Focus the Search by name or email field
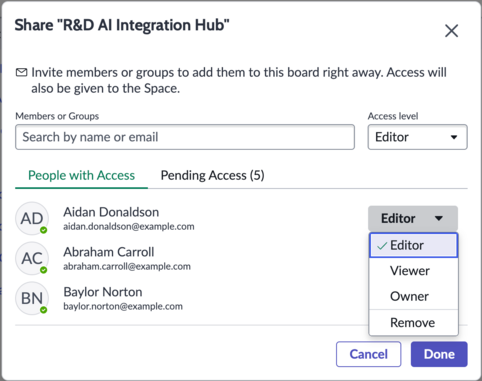Image resolution: width=482 pixels, height=381 pixels. (x=185, y=137)
